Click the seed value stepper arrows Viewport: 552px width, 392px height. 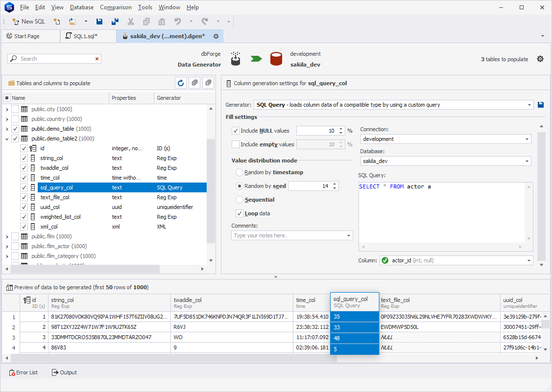click(335, 186)
